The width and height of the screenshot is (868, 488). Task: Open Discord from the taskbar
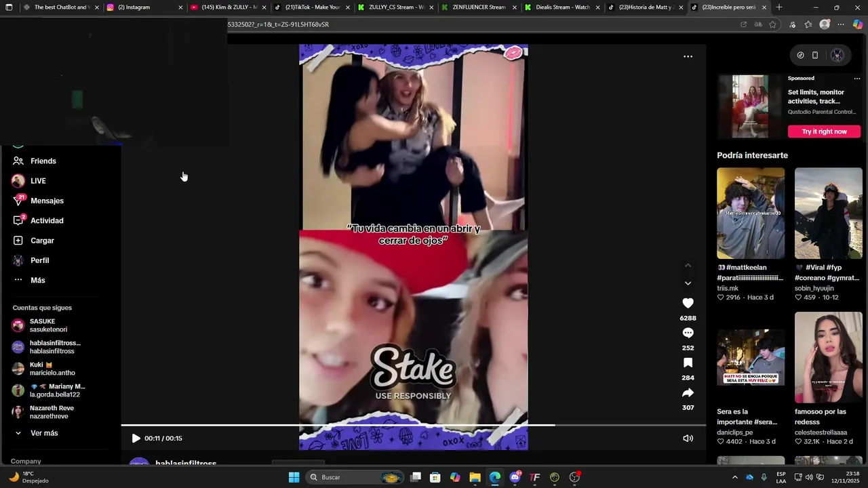coord(515,477)
